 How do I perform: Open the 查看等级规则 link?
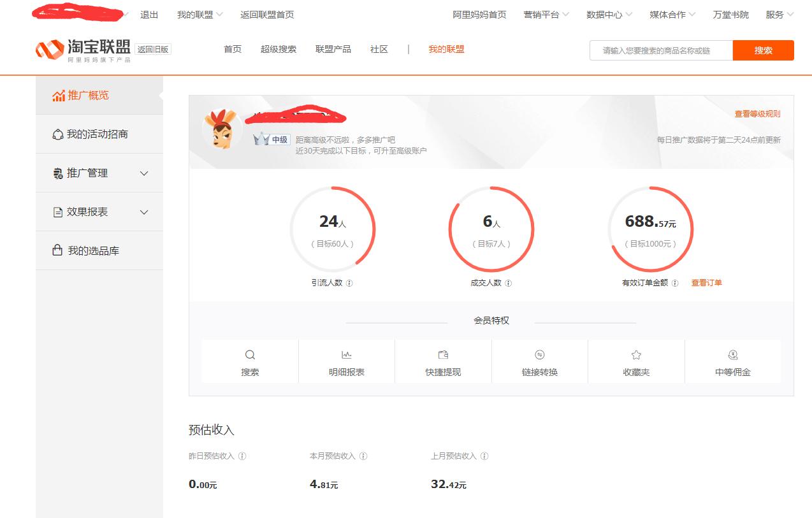758,113
